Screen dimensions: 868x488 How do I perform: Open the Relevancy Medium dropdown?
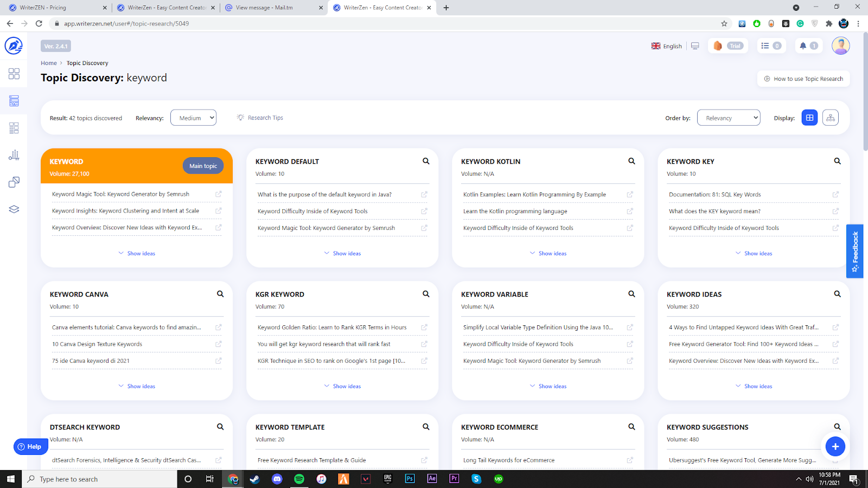coord(193,118)
